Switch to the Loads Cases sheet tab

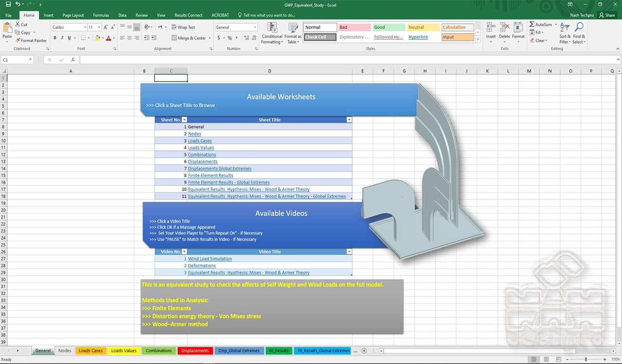click(x=91, y=351)
